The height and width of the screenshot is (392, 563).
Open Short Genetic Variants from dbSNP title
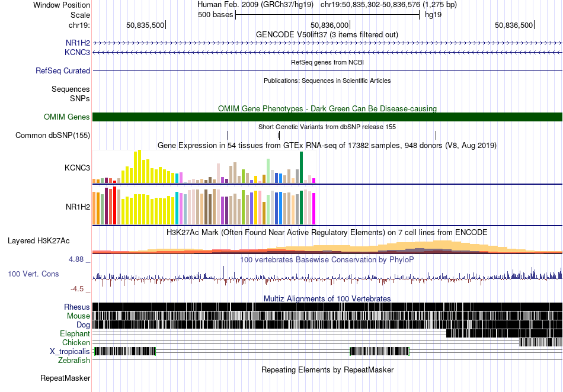327,127
